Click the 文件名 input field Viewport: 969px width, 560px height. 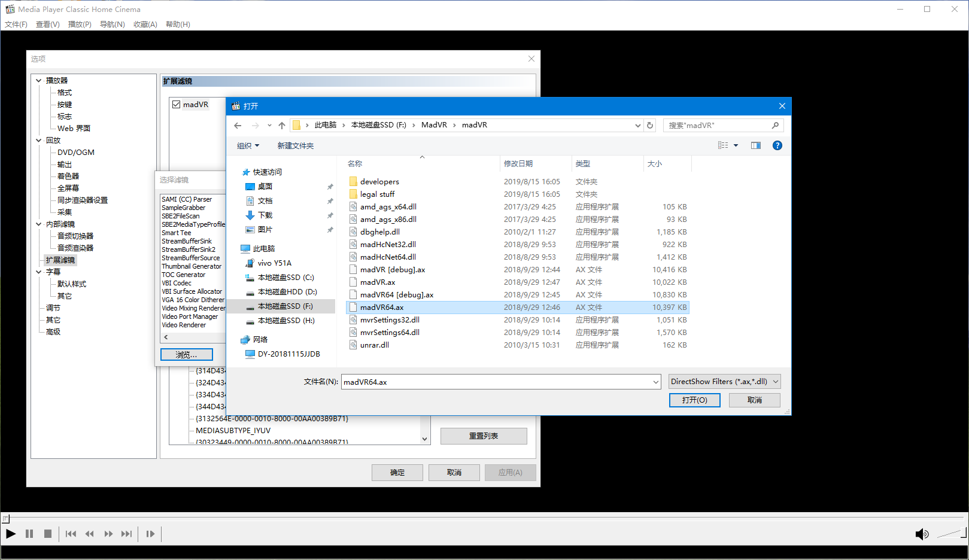point(497,382)
